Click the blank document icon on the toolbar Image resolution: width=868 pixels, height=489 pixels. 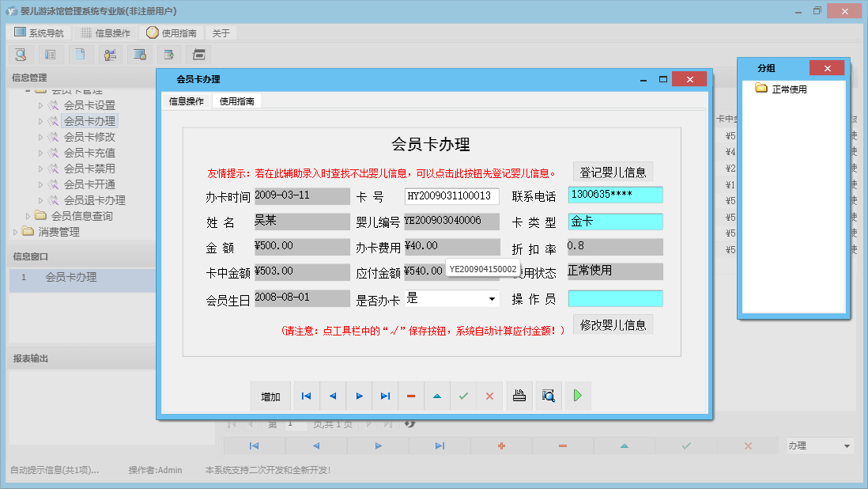pyautogui.click(x=79, y=55)
